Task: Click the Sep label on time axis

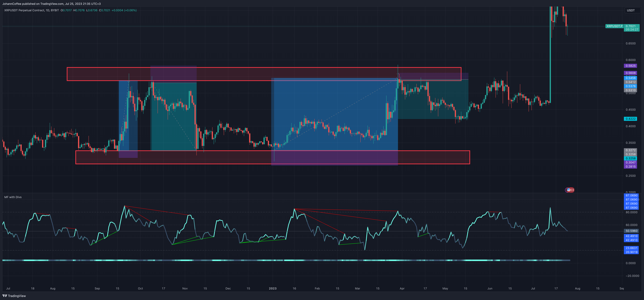Action: [x=97, y=288]
